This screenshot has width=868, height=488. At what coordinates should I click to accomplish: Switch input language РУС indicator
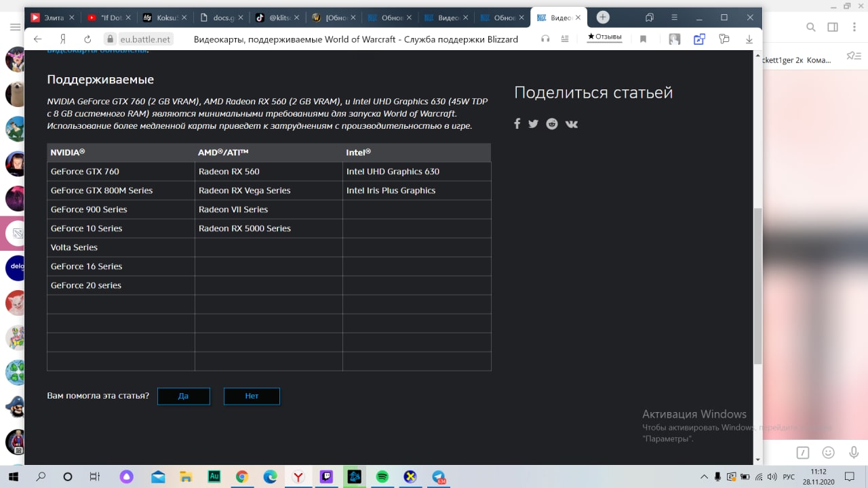(789, 477)
